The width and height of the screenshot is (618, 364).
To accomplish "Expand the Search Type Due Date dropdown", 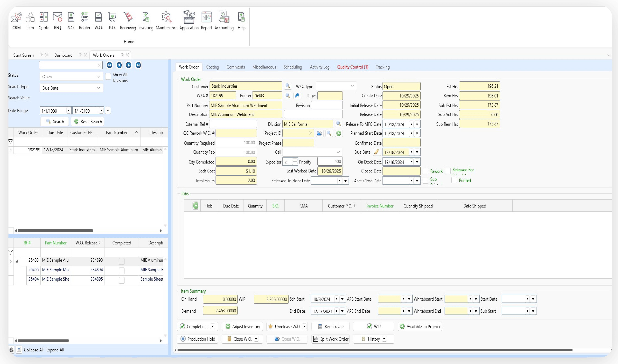I will pos(71,88).
